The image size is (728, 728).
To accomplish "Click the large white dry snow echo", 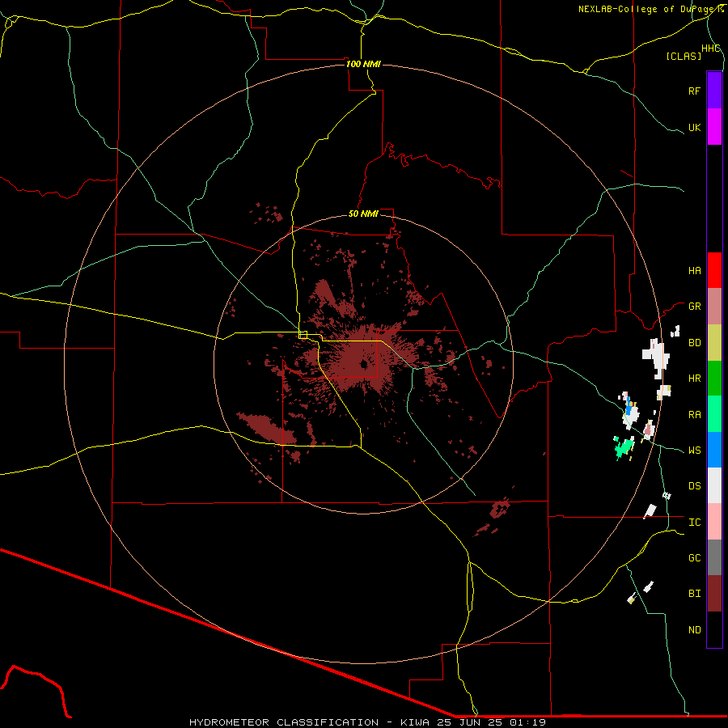I will (x=656, y=358).
